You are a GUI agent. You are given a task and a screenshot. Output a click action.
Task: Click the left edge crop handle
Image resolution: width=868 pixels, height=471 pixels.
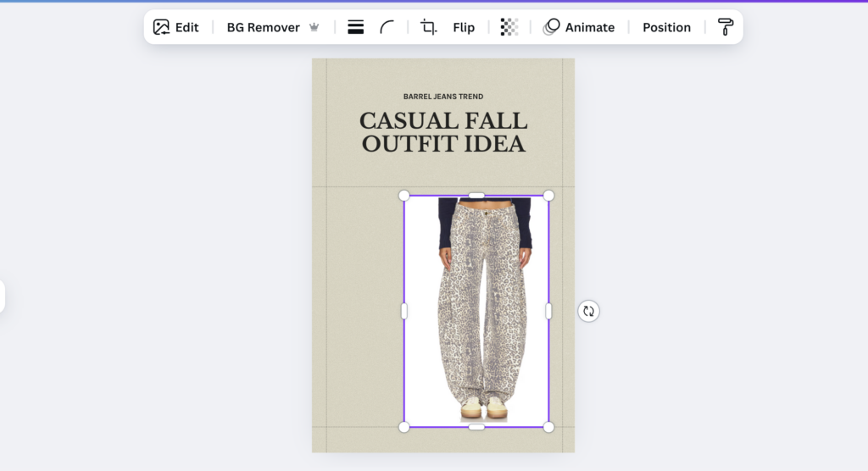[x=404, y=311]
